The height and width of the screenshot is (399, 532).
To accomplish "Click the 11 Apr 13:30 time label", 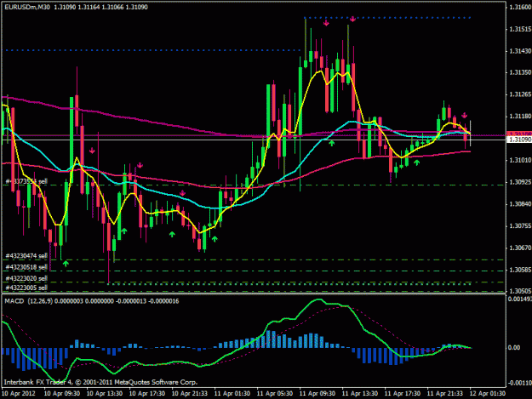I will 360,393.
